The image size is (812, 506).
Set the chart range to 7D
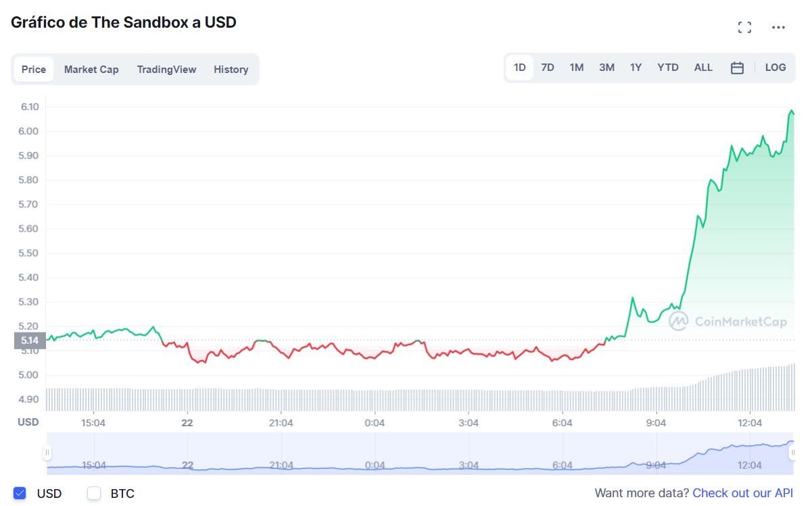[x=548, y=68]
